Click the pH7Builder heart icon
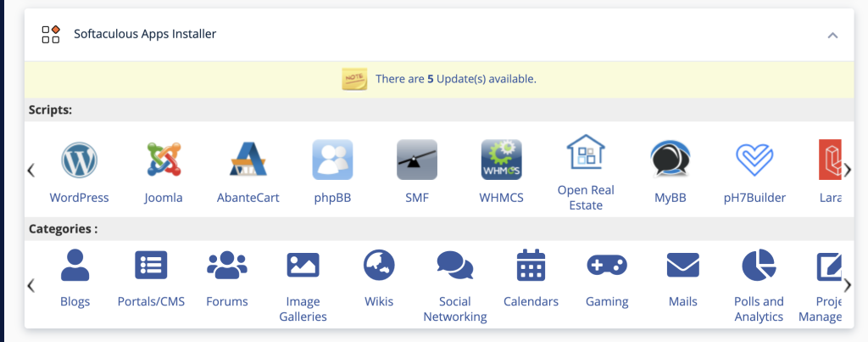Viewport: 868px width, 342px height. point(754,160)
